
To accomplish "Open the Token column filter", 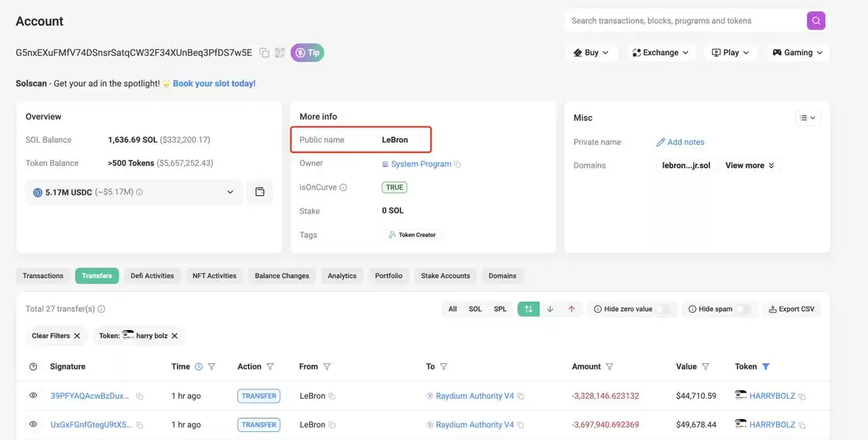I will (766, 366).
